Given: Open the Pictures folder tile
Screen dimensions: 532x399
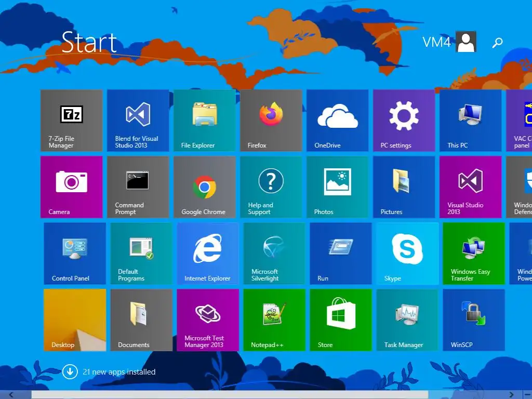Looking at the screenshot, I should 404,187.
